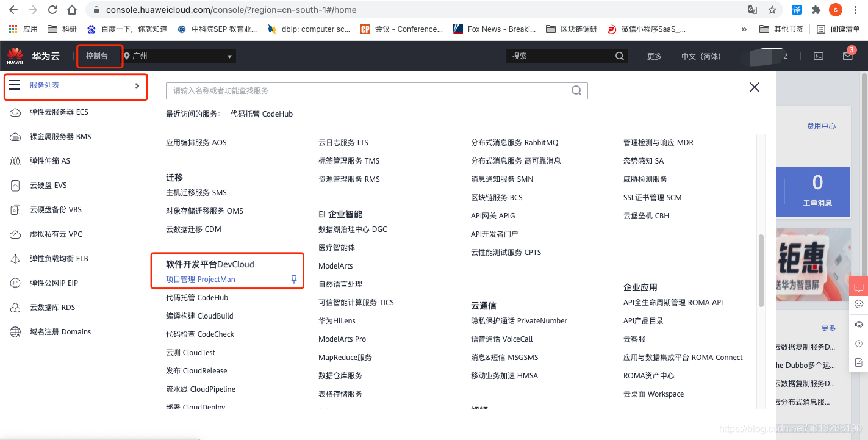Open 云测 CloudTest
Image resolution: width=868 pixels, height=440 pixels.
191,353
